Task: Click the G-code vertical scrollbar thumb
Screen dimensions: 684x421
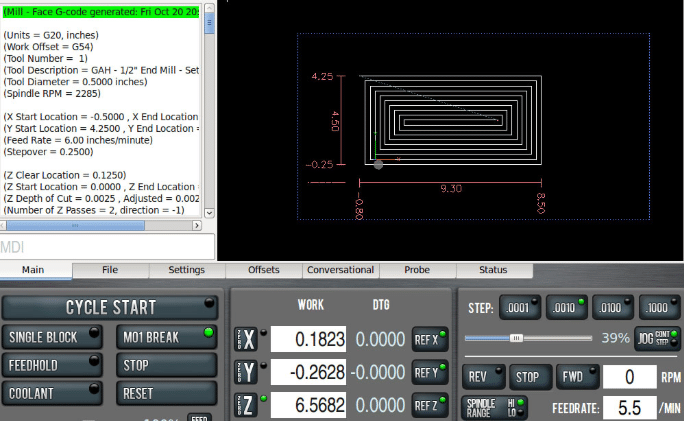Action: [x=209, y=24]
